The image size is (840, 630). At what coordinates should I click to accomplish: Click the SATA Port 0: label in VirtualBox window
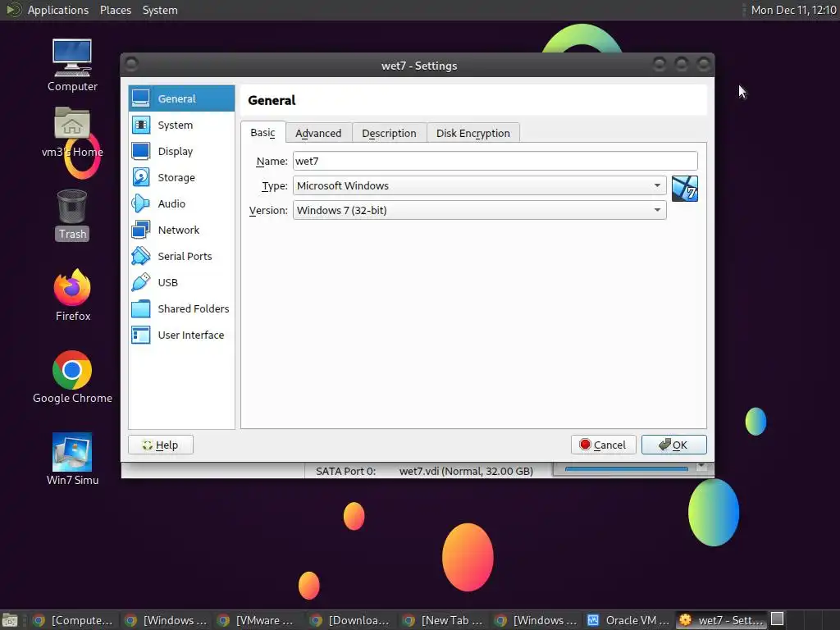345,471
